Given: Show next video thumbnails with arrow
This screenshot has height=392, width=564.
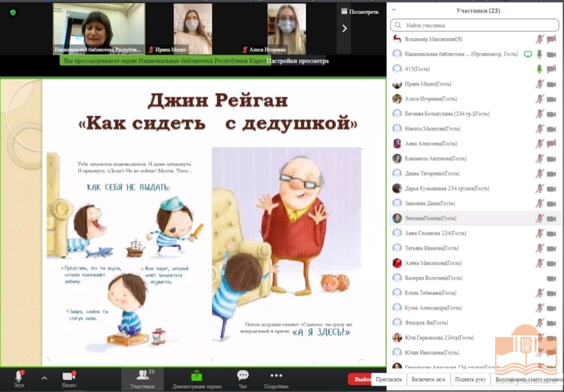Looking at the screenshot, I should [344, 28].
